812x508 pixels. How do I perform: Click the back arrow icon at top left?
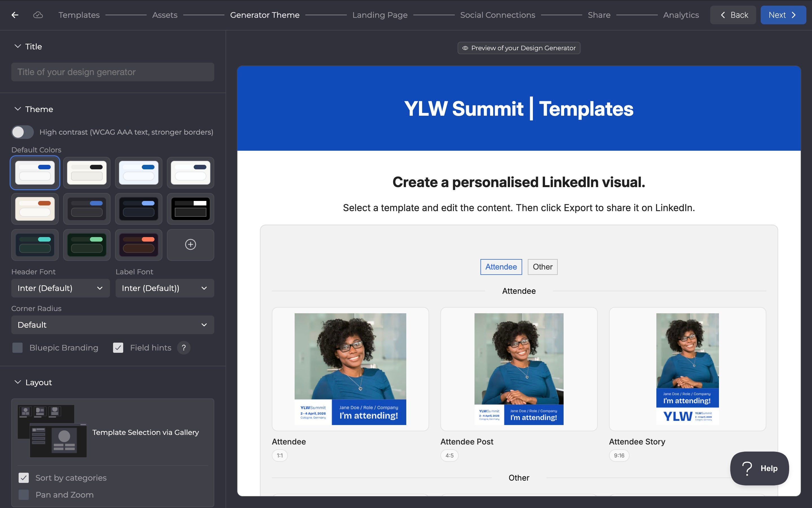(x=15, y=15)
